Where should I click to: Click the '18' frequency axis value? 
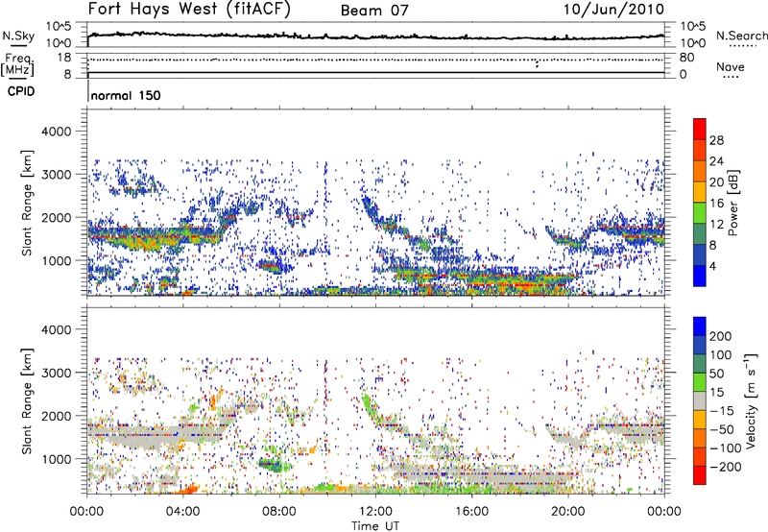pyautogui.click(x=64, y=58)
